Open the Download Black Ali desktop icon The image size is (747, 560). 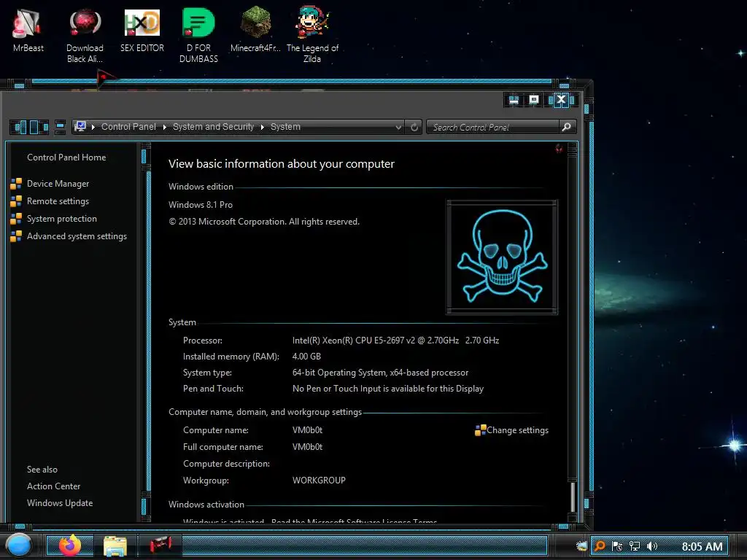pyautogui.click(x=85, y=35)
